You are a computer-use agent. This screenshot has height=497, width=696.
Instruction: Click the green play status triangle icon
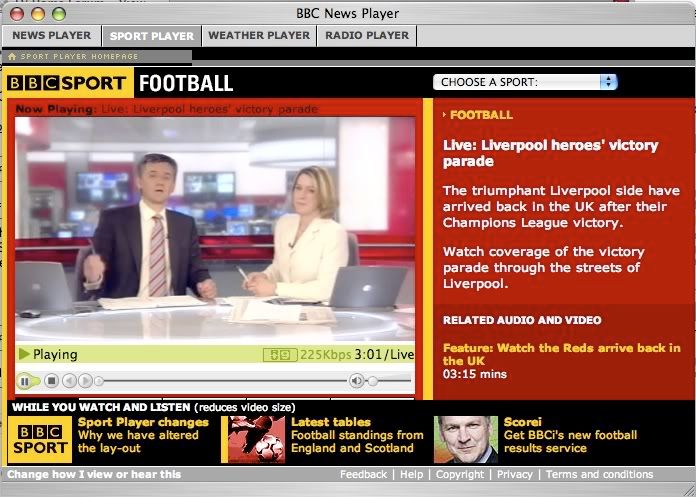pyautogui.click(x=24, y=354)
